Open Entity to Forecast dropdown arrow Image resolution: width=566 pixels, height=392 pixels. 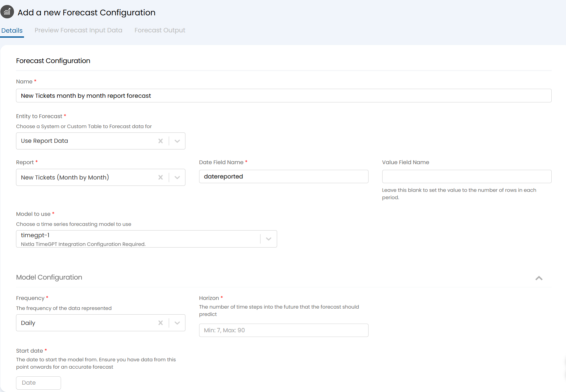tap(177, 141)
